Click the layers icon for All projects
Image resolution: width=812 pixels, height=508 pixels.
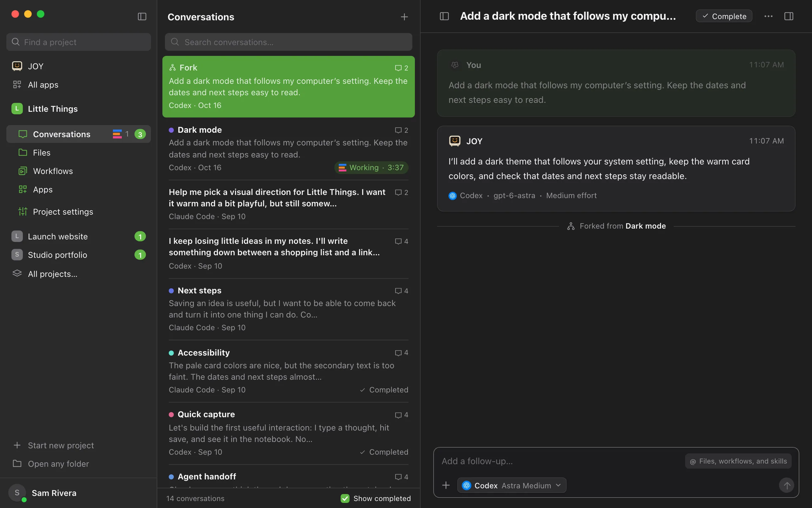click(x=17, y=273)
